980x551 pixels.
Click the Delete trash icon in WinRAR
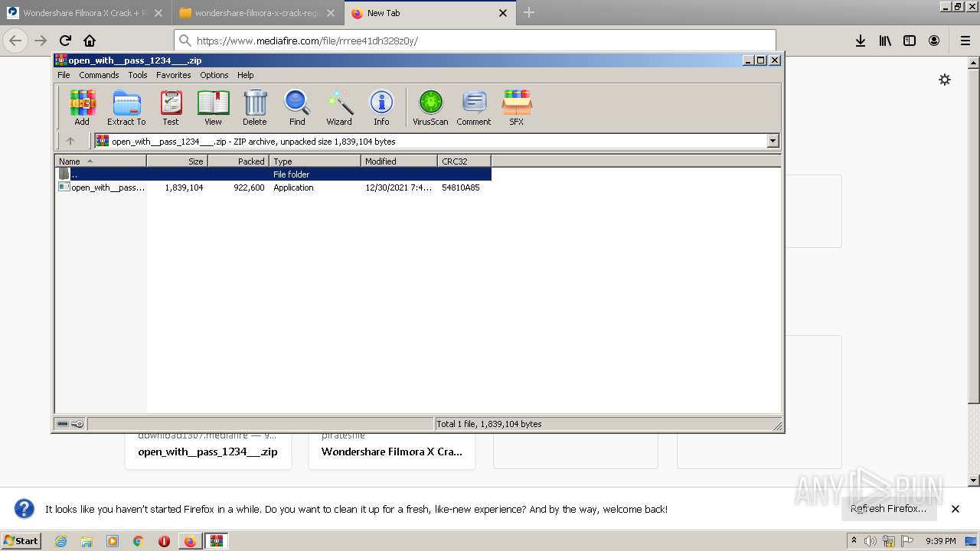(x=255, y=107)
